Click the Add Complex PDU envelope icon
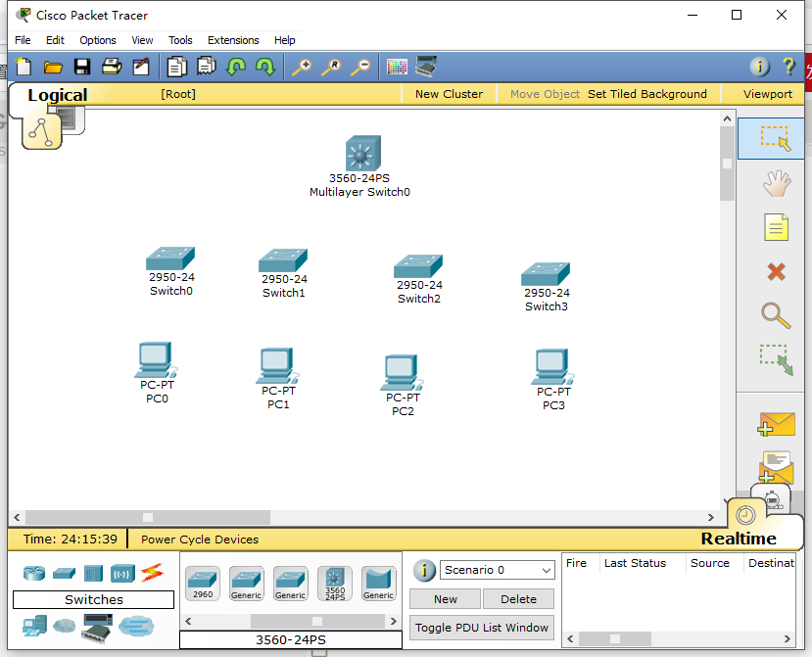The width and height of the screenshot is (812, 657). tap(777, 466)
